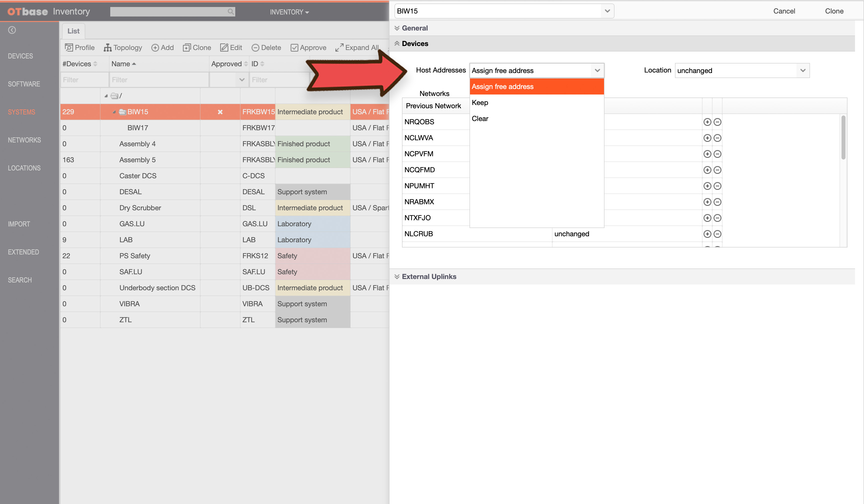
Task: Click the Add system icon
Action: (155, 48)
